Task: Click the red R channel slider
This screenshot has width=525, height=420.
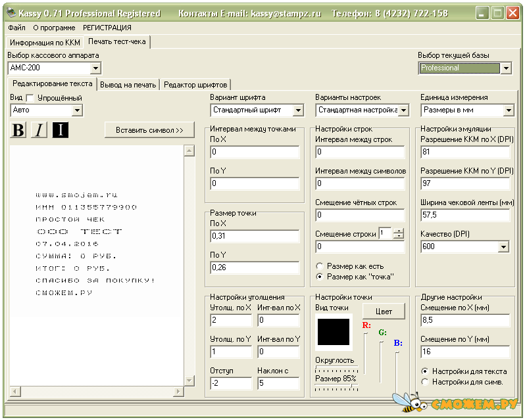Action: pyautogui.click(x=365, y=353)
